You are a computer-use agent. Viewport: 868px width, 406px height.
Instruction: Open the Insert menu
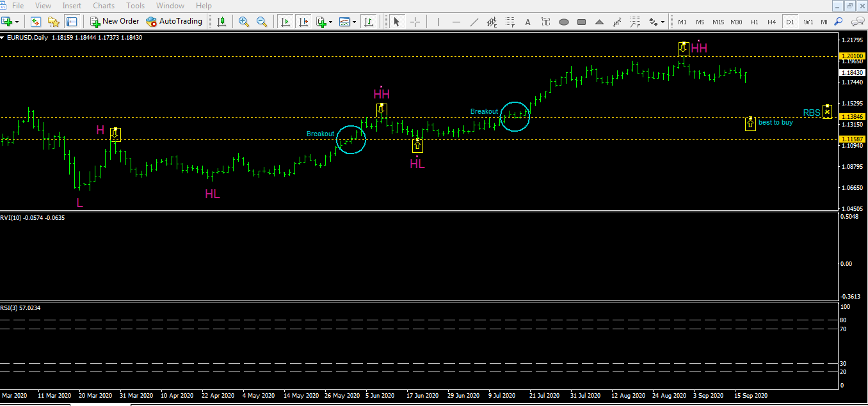click(72, 6)
